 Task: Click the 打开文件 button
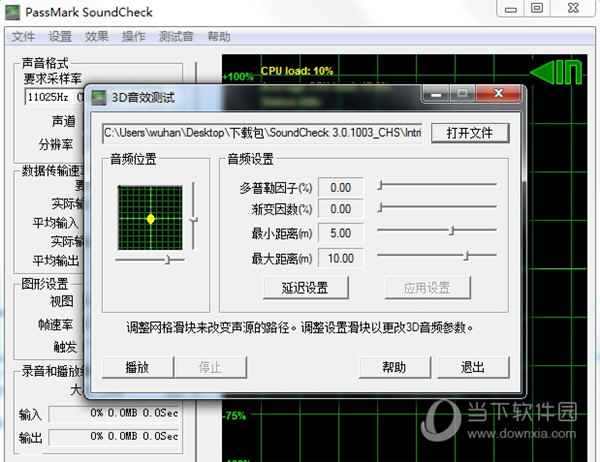click(470, 133)
